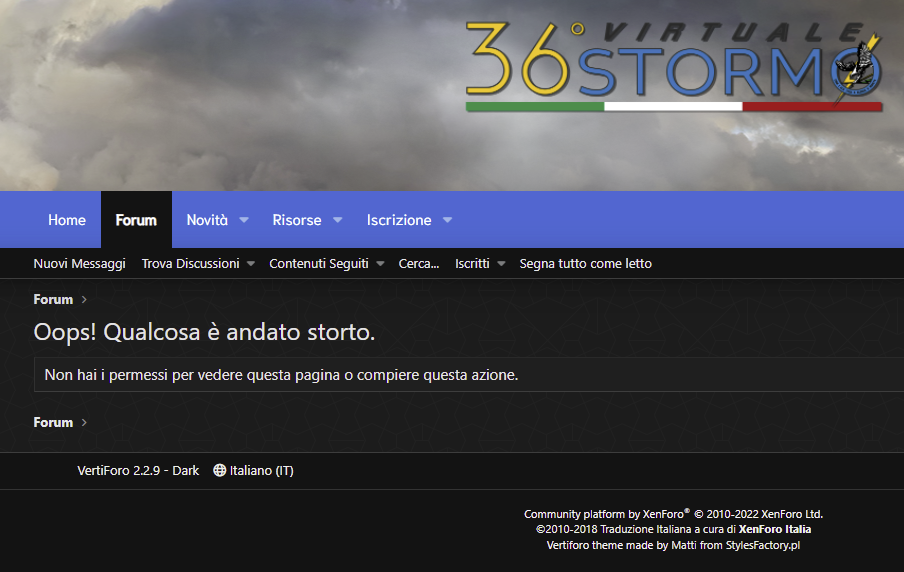Open the Cerca... search link

pos(419,264)
